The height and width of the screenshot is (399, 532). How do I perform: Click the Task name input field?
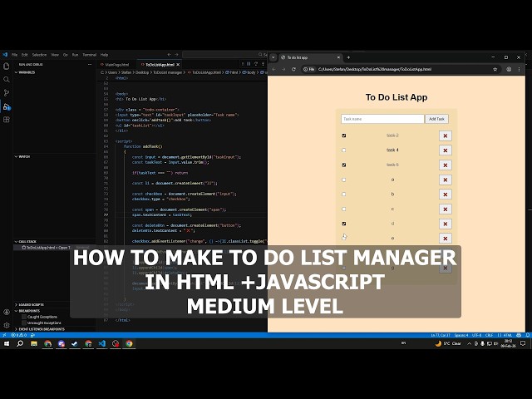tap(382, 119)
